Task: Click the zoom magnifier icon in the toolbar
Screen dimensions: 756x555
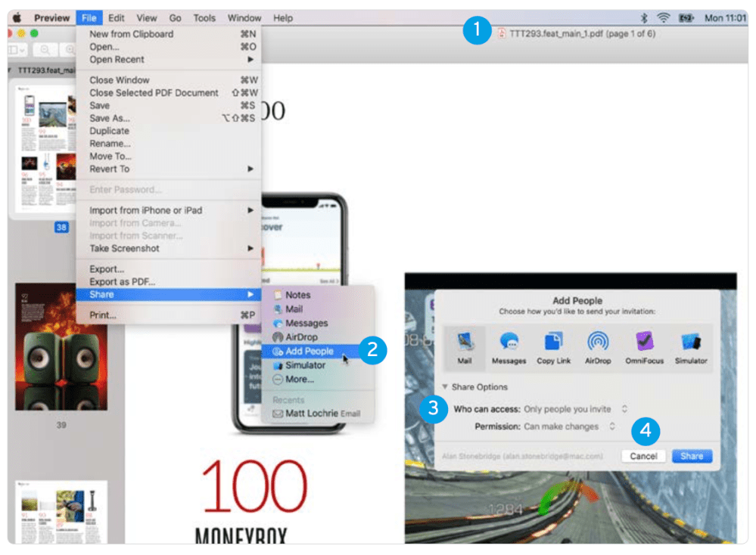Action: click(45, 48)
